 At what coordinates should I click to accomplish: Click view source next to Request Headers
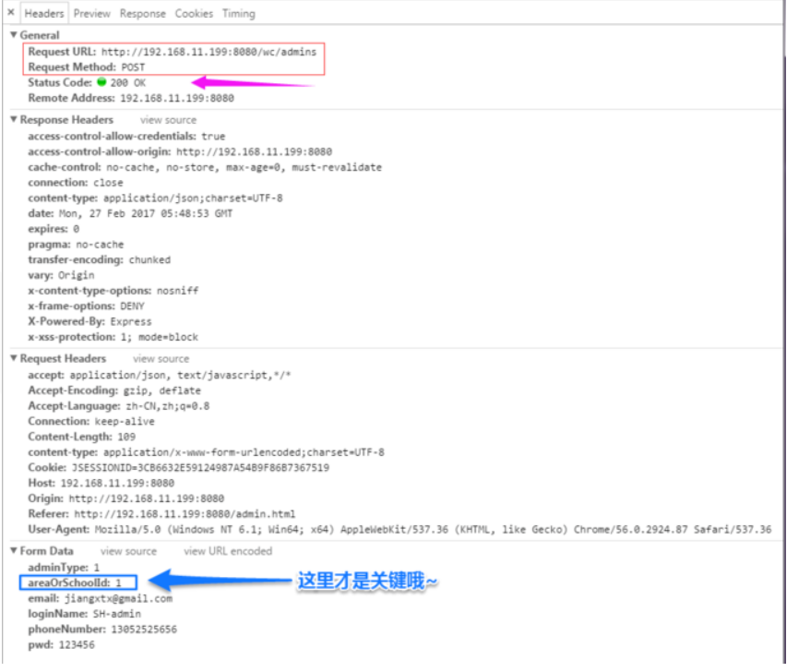[x=161, y=358]
